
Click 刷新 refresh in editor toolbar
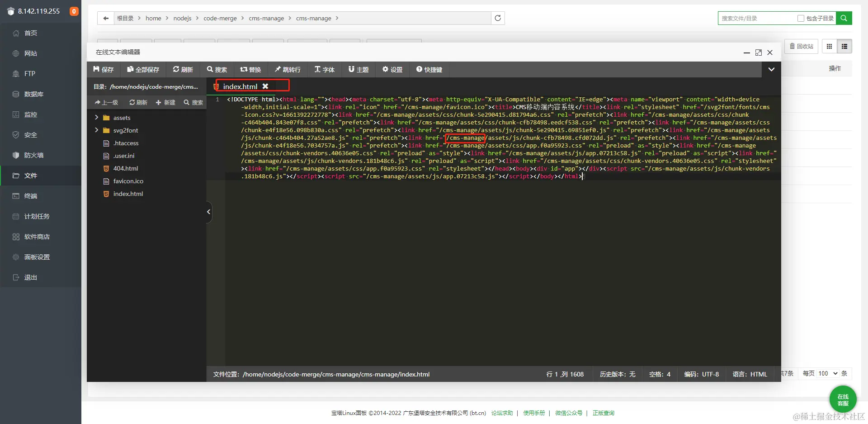pos(183,69)
